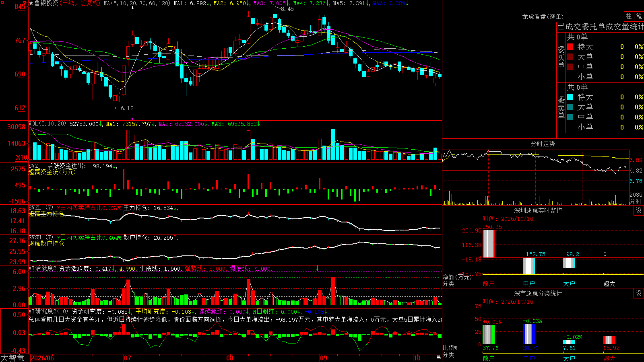Open 设 settings for 深圳超赢实时监控
The image size is (644, 362).
click(x=639, y=210)
